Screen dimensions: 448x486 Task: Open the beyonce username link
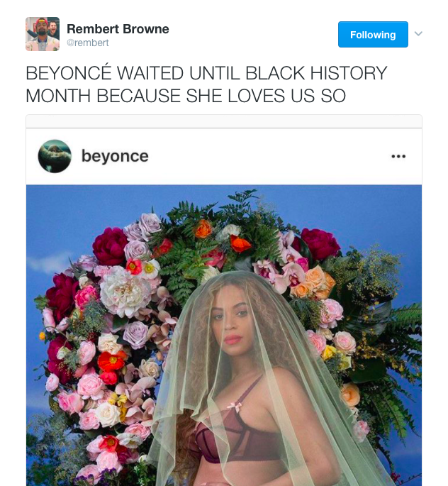(x=115, y=156)
